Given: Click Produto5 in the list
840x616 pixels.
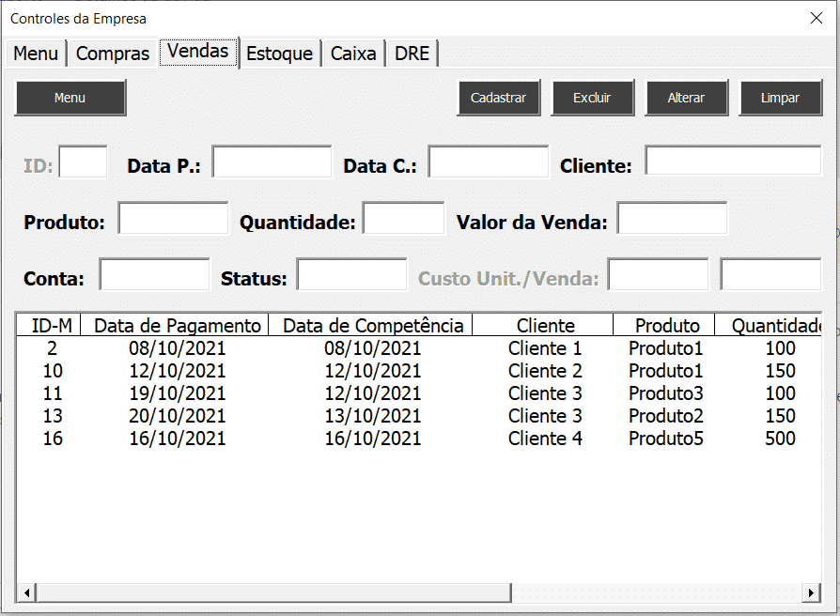Looking at the screenshot, I should pos(666,439).
